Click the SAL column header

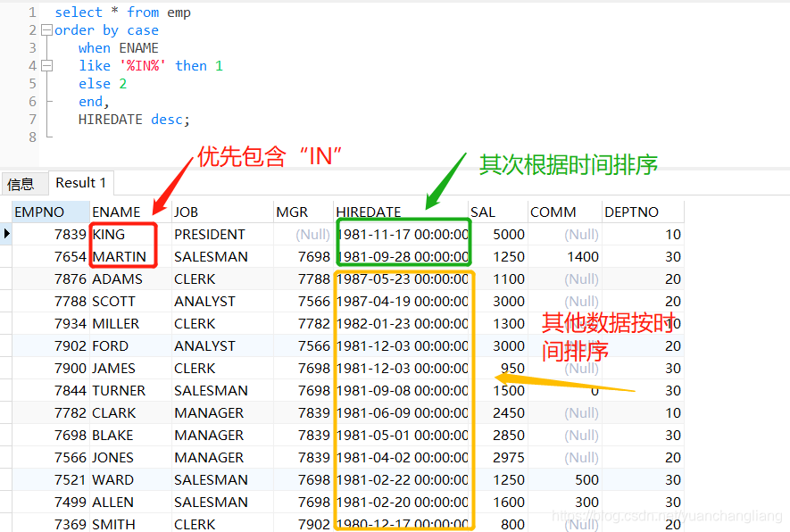pyautogui.click(x=498, y=212)
